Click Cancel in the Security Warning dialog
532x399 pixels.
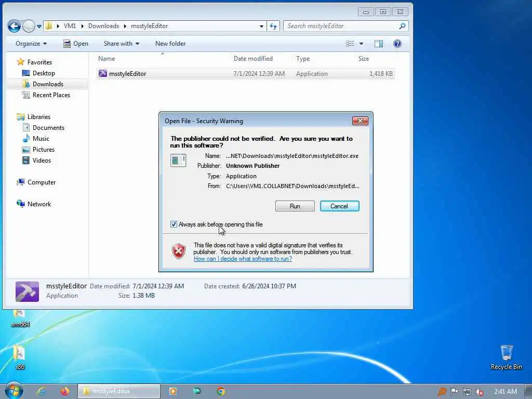pyautogui.click(x=339, y=206)
